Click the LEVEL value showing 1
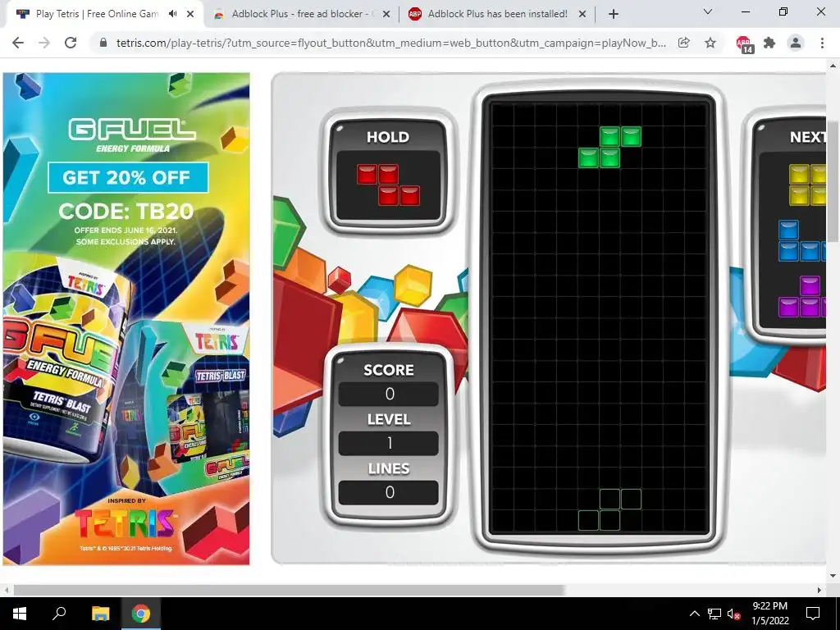Viewport: 840px width, 630px height. click(x=389, y=443)
